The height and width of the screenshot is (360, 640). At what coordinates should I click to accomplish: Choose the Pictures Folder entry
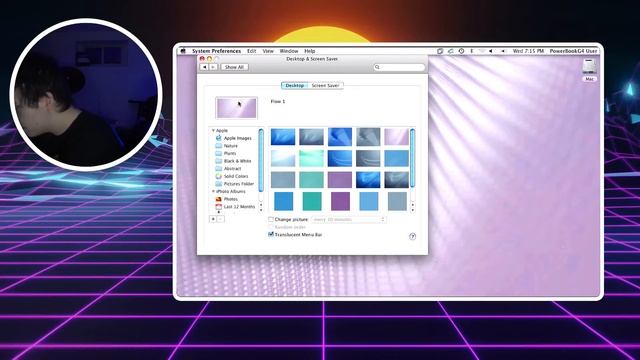239,184
